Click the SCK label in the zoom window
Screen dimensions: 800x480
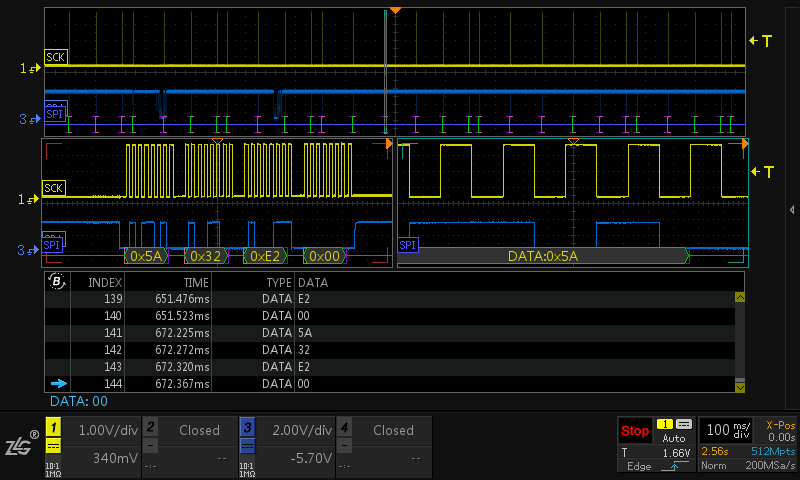(x=55, y=188)
